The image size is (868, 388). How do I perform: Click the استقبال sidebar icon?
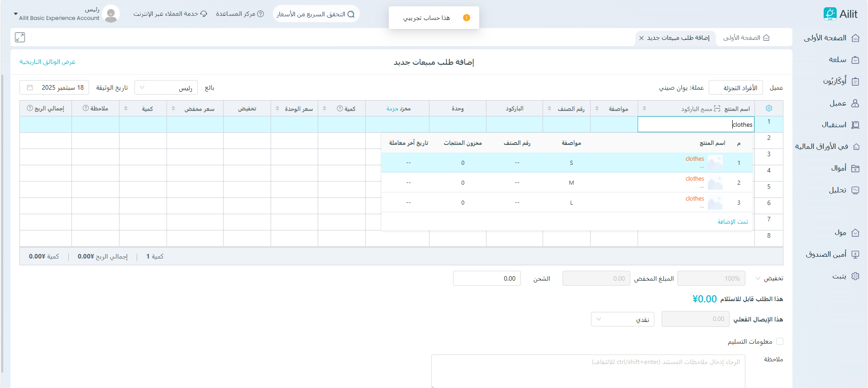855,125
